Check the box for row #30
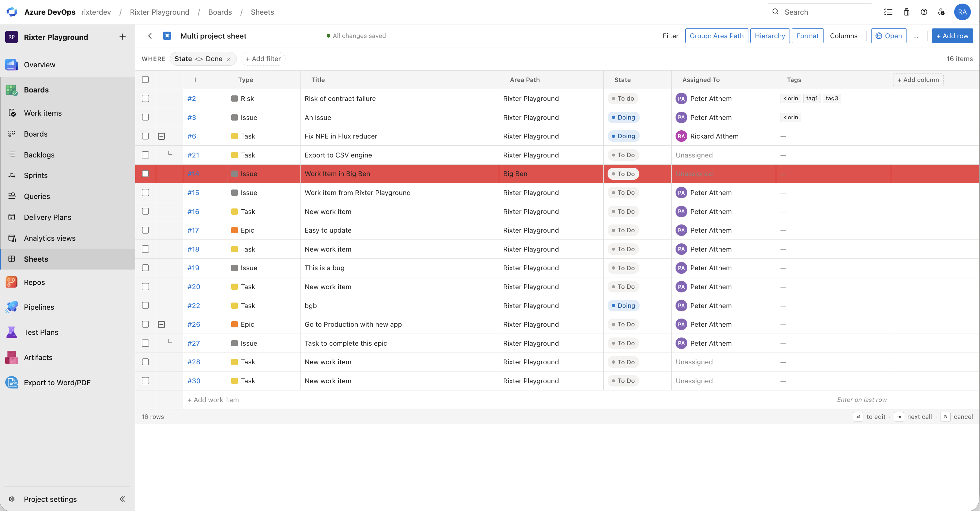The width and height of the screenshot is (980, 511). pos(145,381)
